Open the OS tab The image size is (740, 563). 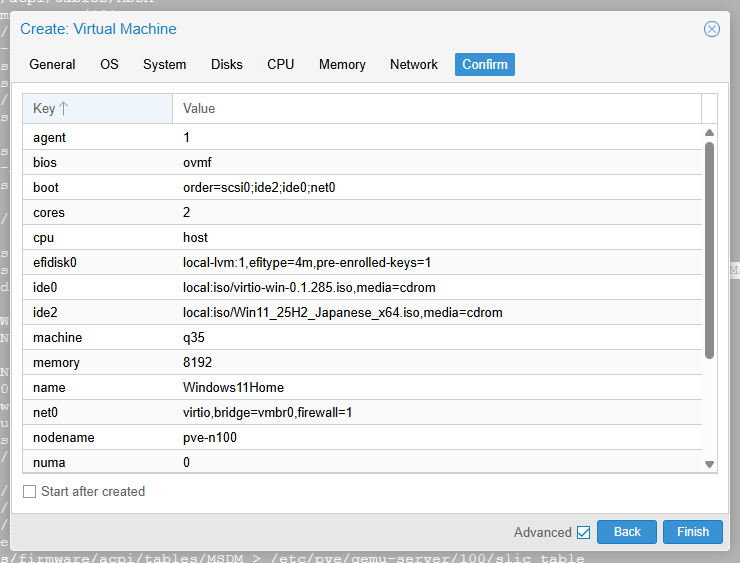tap(109, 64)
